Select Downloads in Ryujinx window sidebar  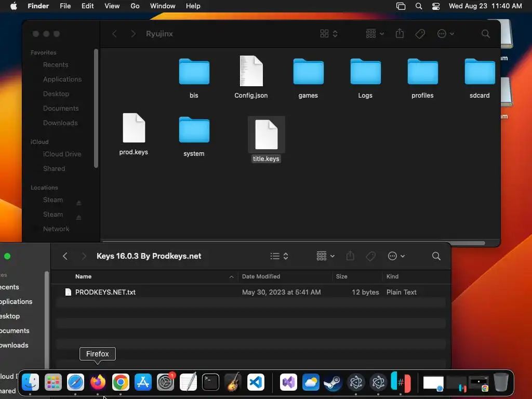coord(60,123)
